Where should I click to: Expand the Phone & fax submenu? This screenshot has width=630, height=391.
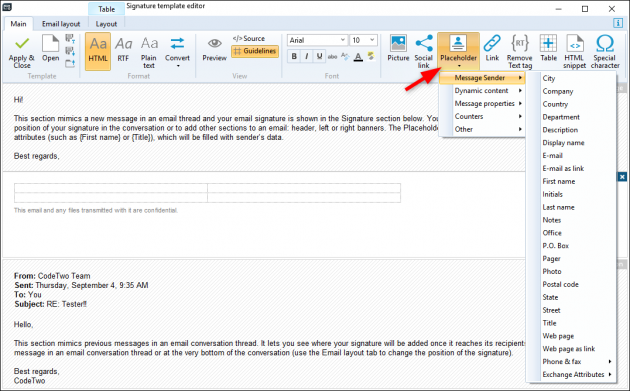(x=571, y=362)
